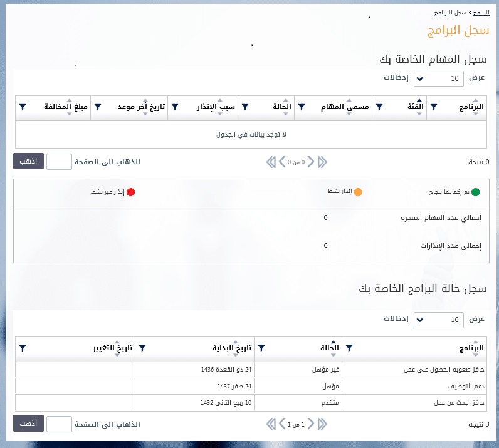Sort tasks table by تاريخ آخر موعد header
Image resolution: width=499 pixels, height=448 pixels.
pyautogui.click(x=141, y=107)
